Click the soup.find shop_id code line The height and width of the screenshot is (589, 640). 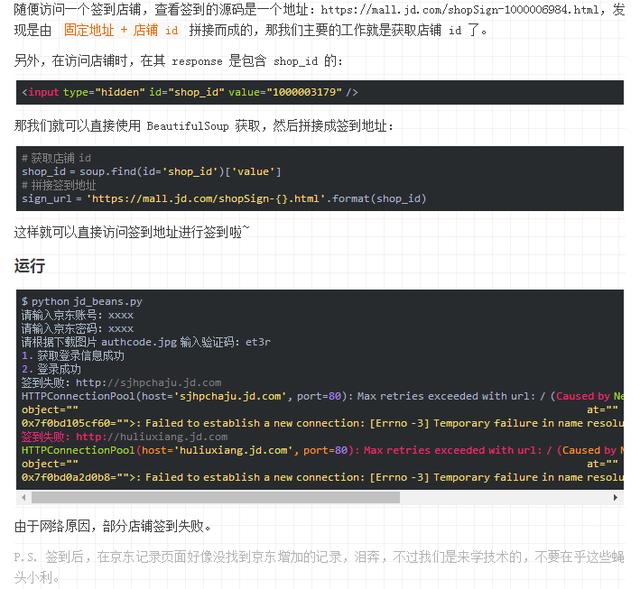click(151, 171)
